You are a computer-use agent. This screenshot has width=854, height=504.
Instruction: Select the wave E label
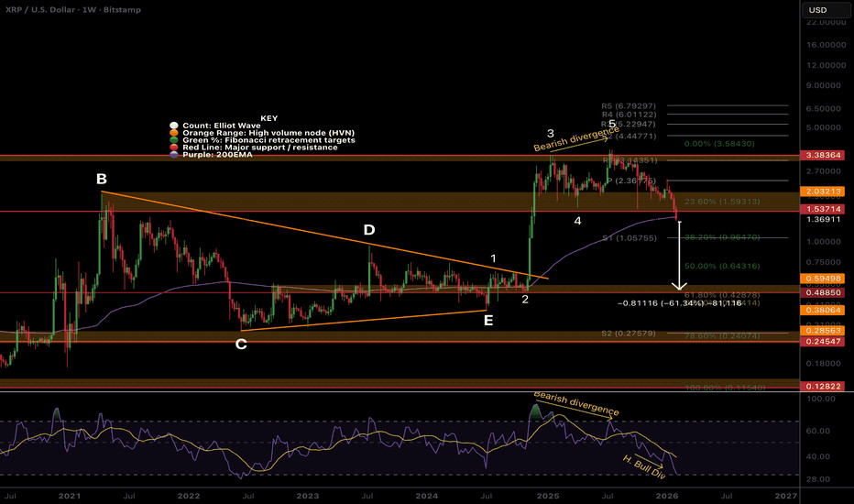pyautogui.click(x=487, y=320)
